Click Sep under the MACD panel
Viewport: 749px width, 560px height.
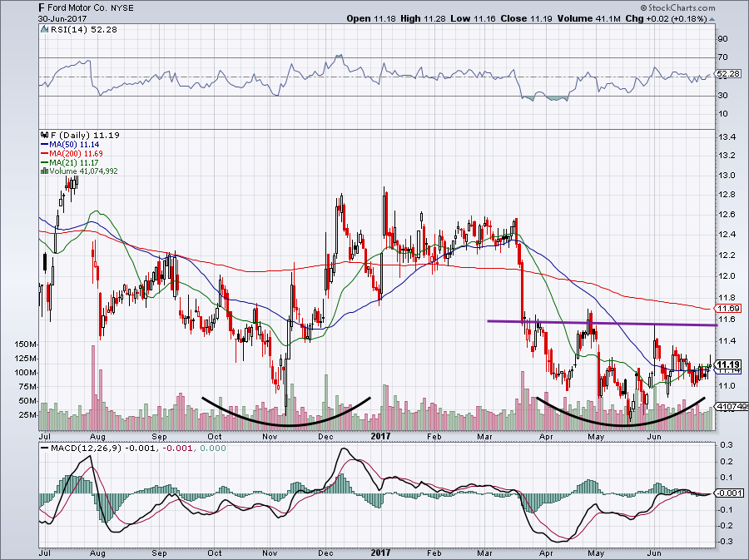159,553
